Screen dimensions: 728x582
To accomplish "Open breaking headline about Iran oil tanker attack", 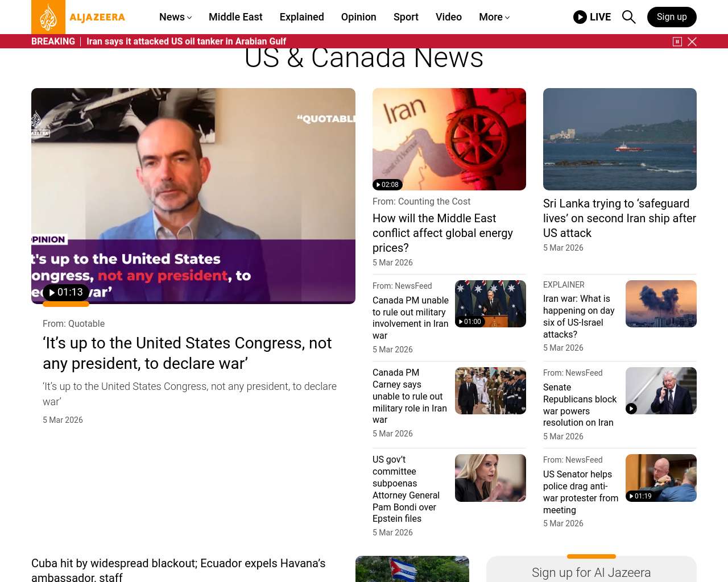I will click(x=186, y=41).
